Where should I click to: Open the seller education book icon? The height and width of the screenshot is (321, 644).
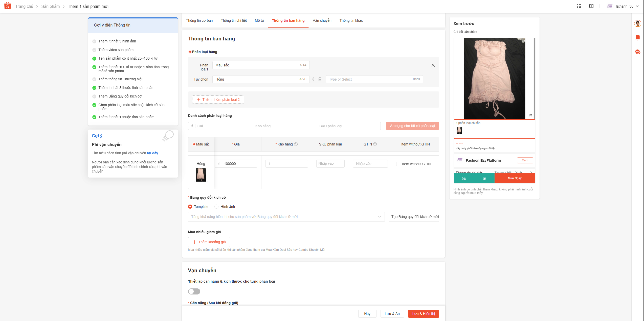(591, 6)
